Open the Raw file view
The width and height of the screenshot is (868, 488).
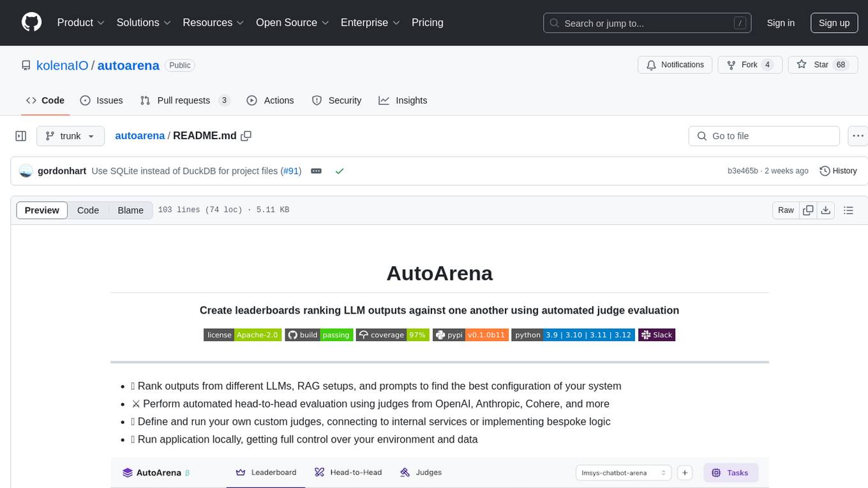[786, 210]
